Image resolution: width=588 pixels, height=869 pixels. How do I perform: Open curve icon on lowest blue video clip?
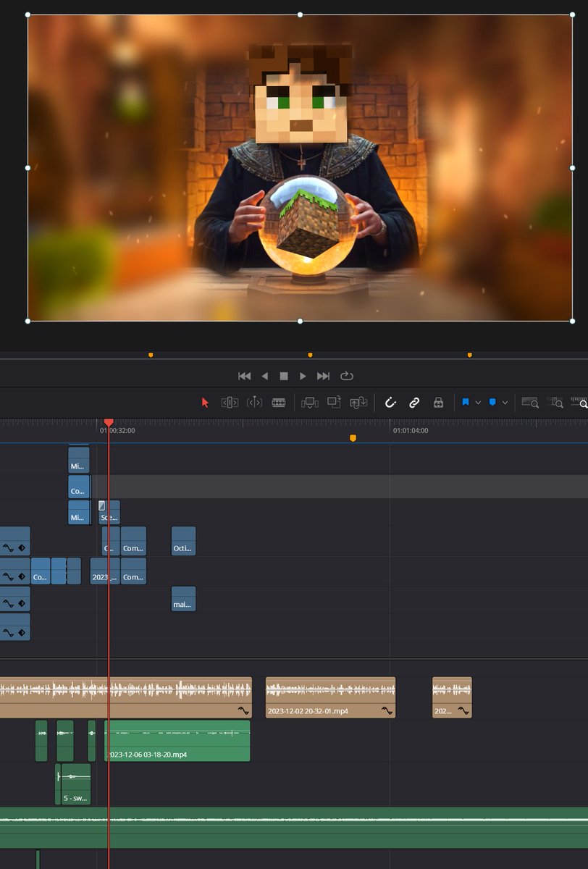pyautogui.click(x=9, y=633)
